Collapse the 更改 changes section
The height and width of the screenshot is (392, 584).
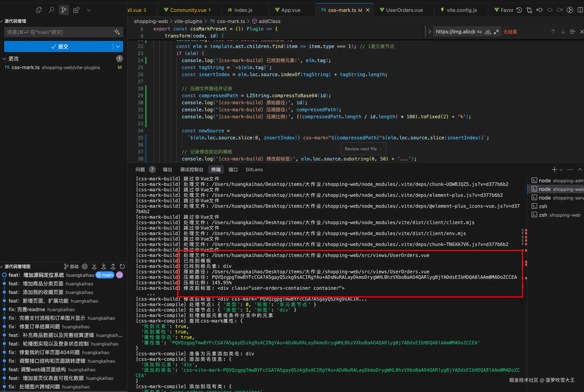coord(4,59)
